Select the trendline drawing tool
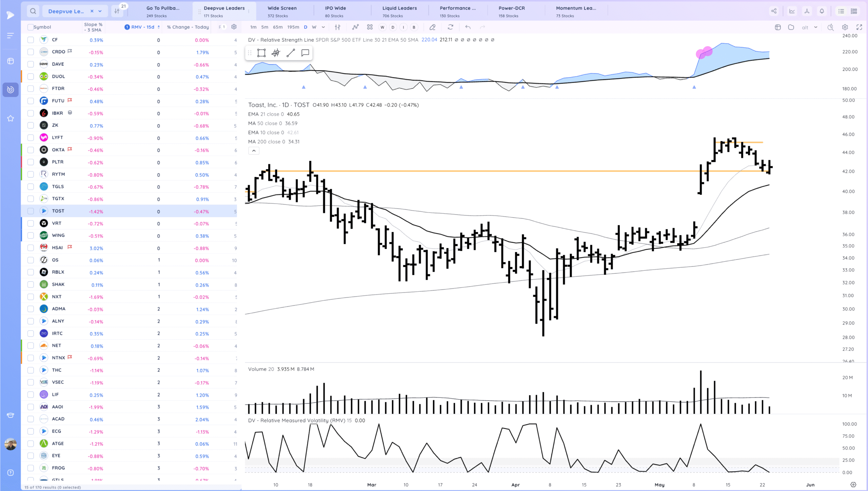The image size is (868, 491). point(290,53)
